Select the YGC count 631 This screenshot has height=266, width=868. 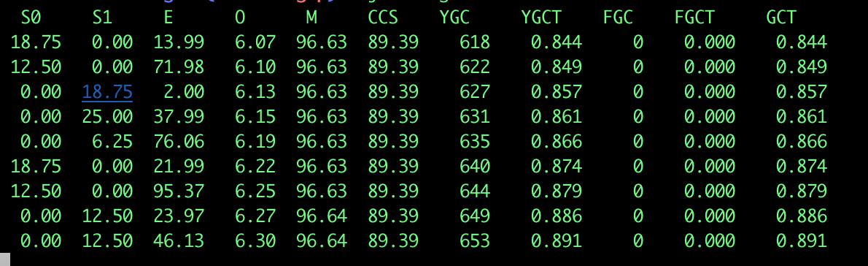[474, 116]
